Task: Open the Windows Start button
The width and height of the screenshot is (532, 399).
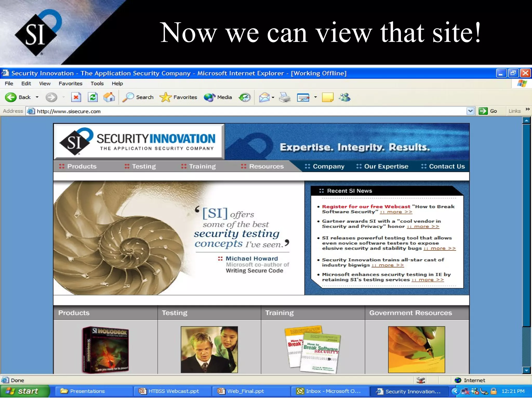Action: click(25, 391)
